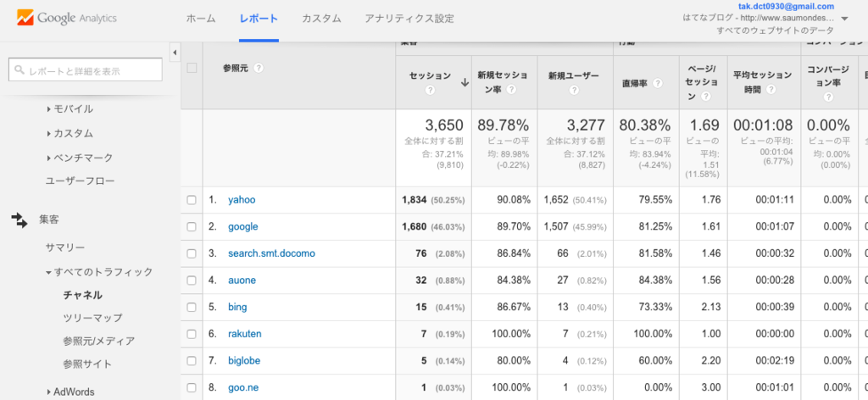Viewport: 868px width, 400px height.
Task: Open help icon for 平均セッション時間
Action: [771, 89]
